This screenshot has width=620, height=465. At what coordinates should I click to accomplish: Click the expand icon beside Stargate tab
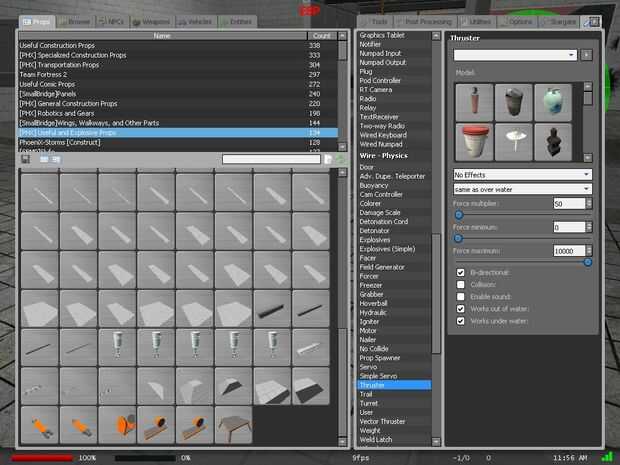coord(593,21)
